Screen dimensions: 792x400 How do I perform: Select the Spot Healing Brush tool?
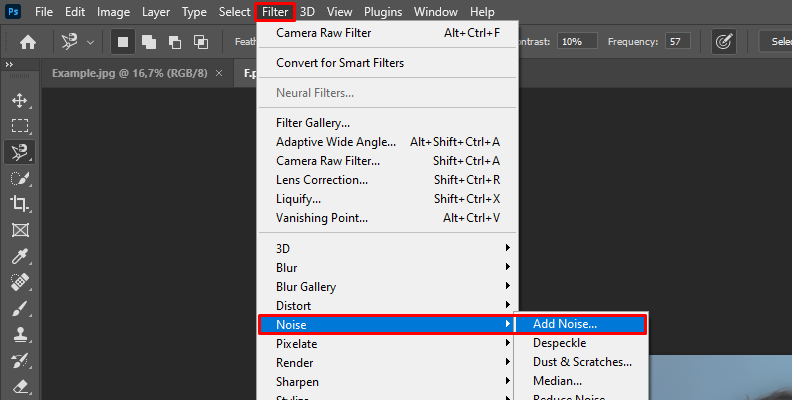(x=20, y=282)
